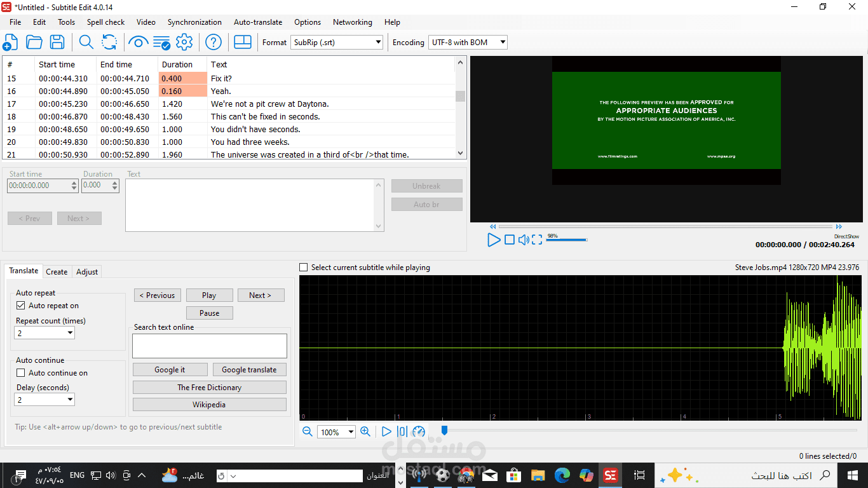Open Repeat count dropdown
Image resolution: width=868 pixels, height=488 pixels.
coord(44,333)
